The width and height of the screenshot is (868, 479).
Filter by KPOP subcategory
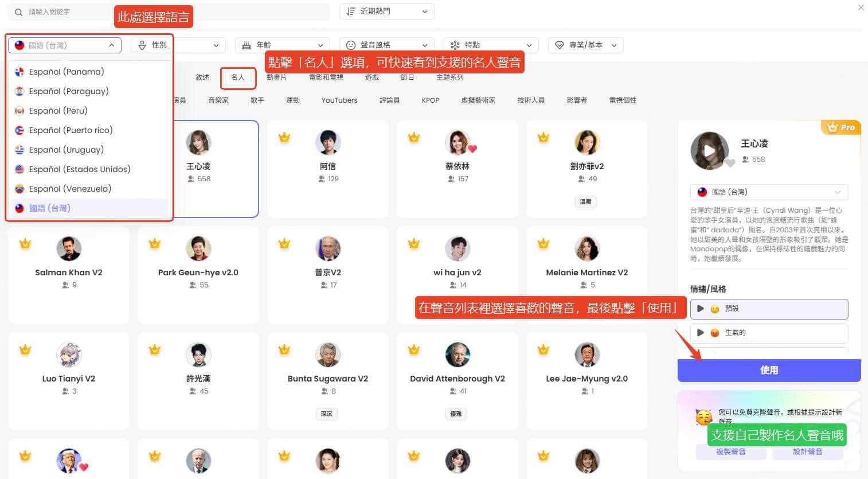click(431, 100)
